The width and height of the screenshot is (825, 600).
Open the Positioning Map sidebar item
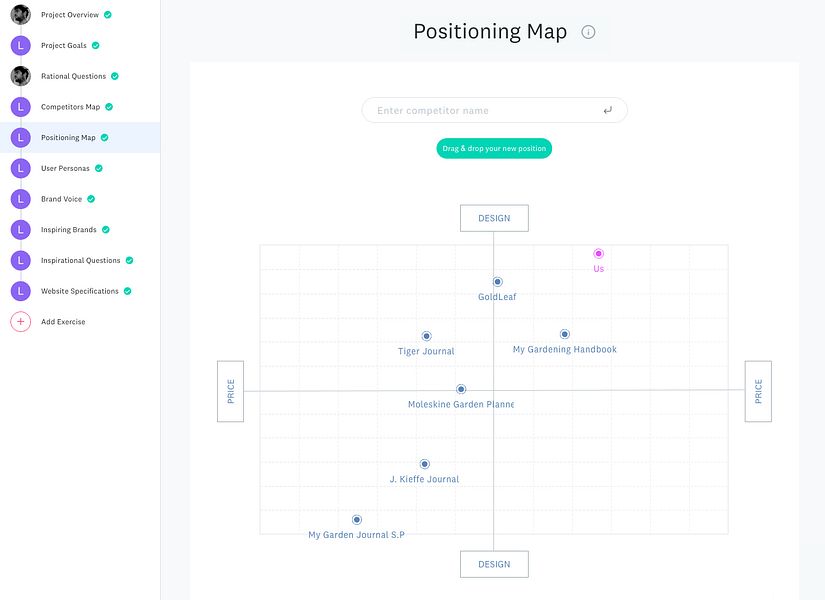click(x=68, y=138)
